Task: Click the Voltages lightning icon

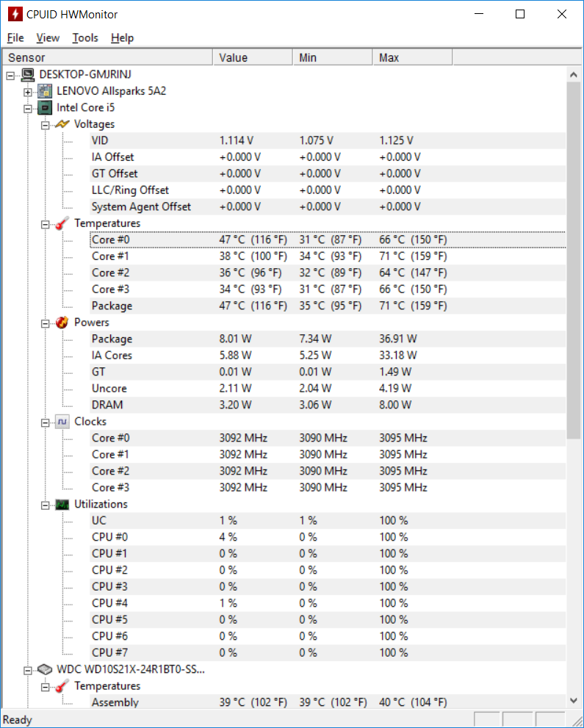Action: click(x=62, y=124)
